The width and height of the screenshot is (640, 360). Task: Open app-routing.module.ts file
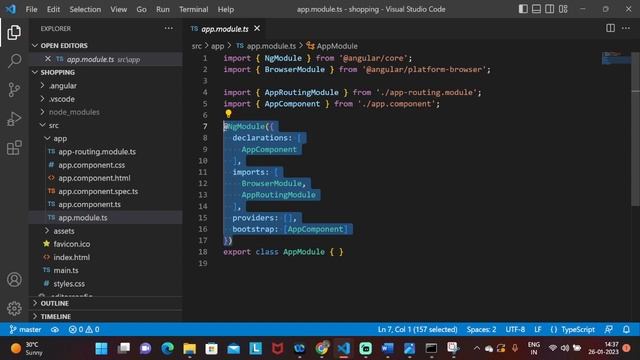pyautogui.click(x=97, y=151)
